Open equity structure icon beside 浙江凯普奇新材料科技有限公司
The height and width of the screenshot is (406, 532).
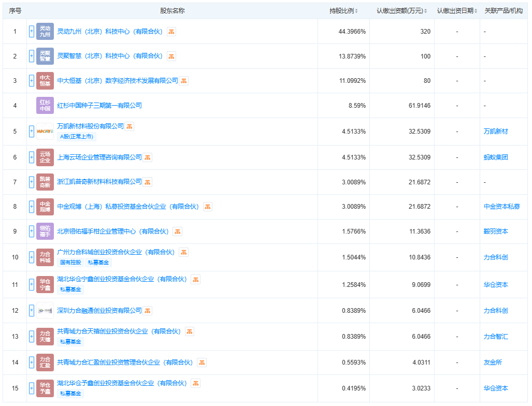click(147, 182)
